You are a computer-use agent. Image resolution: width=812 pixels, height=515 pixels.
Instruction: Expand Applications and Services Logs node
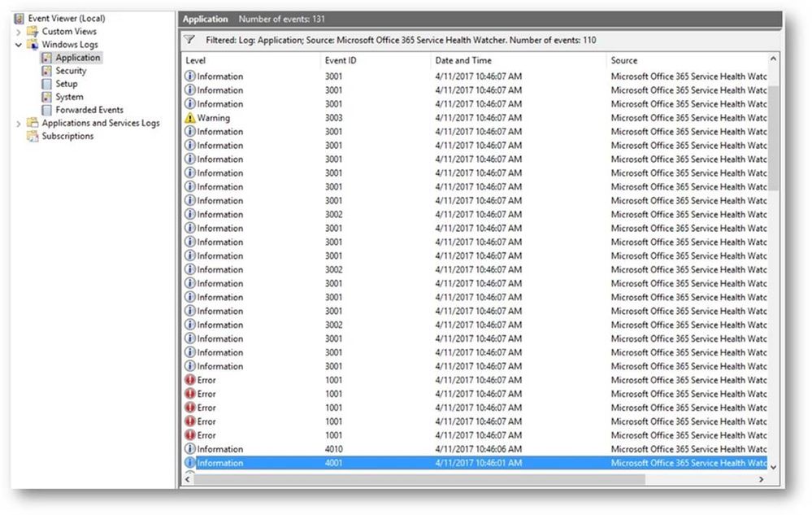[19, 124]
